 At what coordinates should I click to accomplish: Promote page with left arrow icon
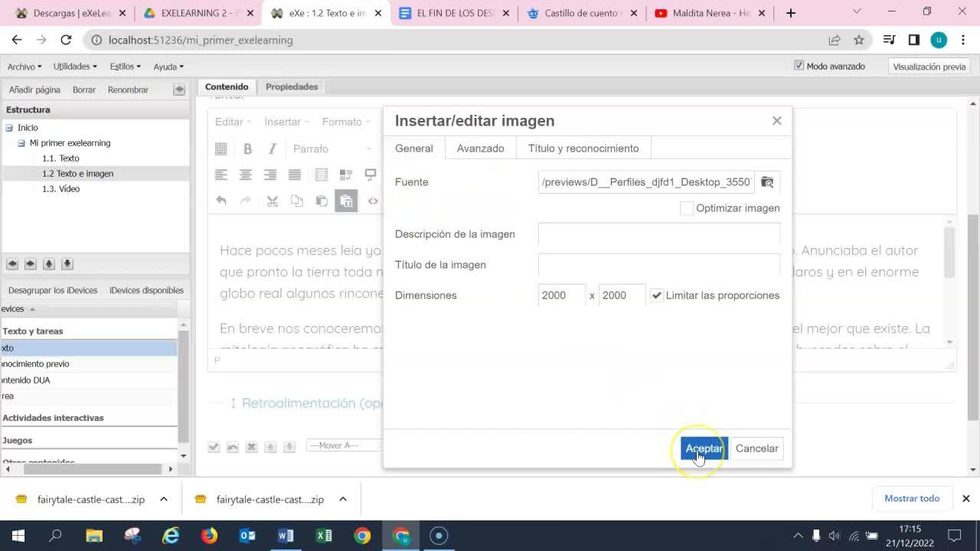(x=12, y=264)
